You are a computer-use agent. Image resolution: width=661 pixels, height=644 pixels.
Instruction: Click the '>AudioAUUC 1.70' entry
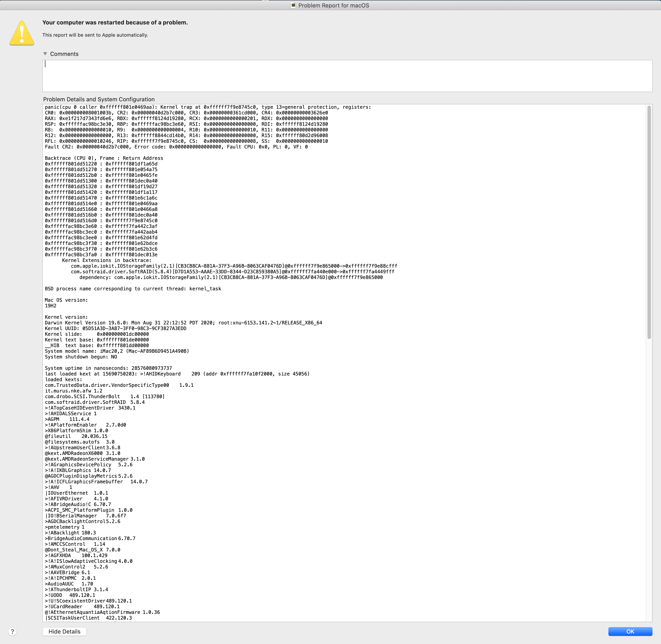(x=69, y=584)
